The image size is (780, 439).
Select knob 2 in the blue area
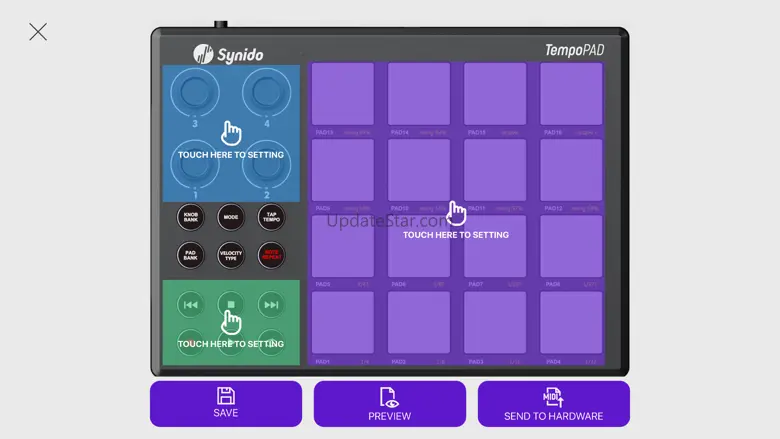pos(267,166)
